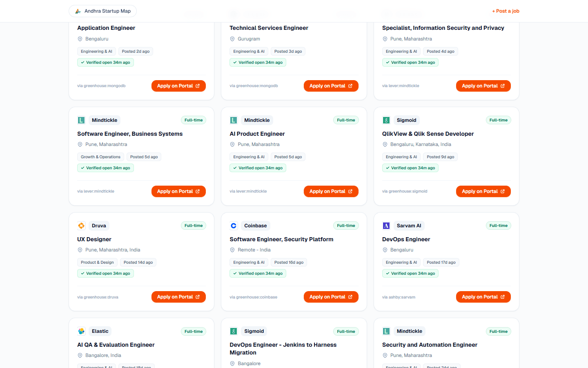Open 'DevOps Engineer - Jenkins to Harness Migration' title
The width and height of the screenshot is (588, 368).
pos(283,349)
